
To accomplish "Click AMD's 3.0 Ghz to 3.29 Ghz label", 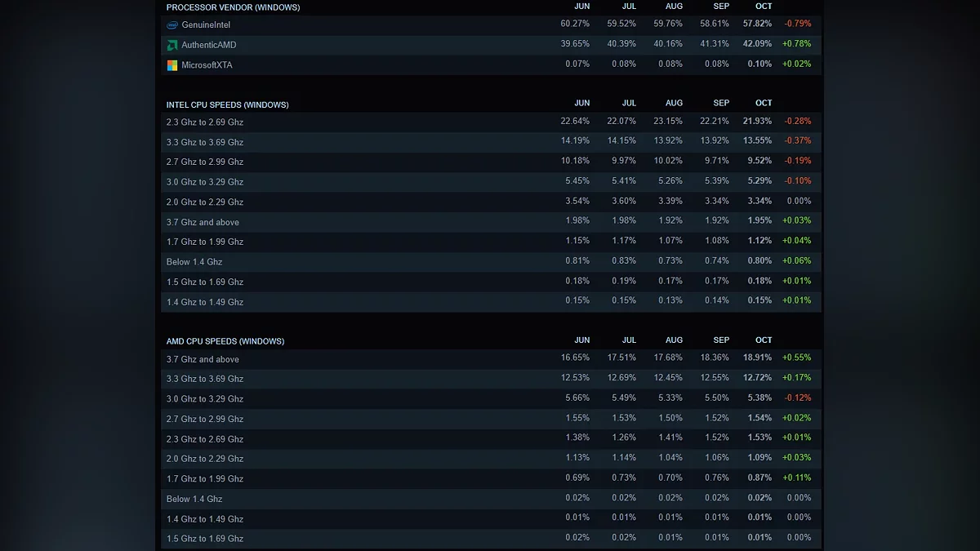I will (x=204, y=399).
